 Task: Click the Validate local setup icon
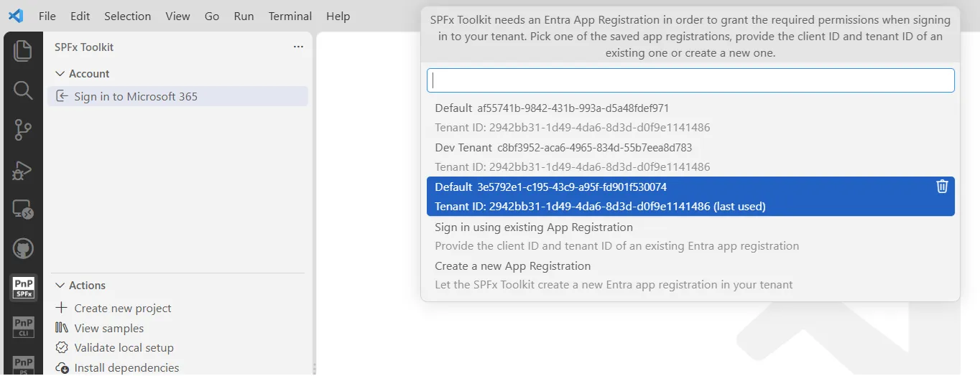62,347
